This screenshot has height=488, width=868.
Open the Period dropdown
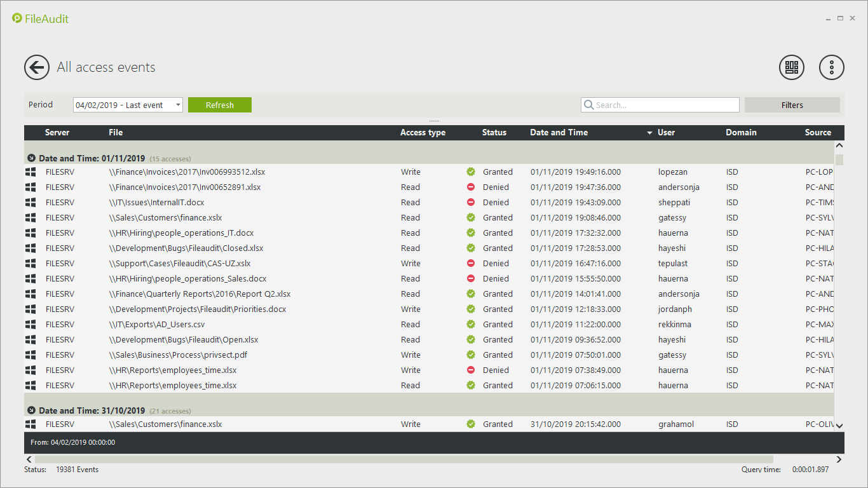point(177,105)
